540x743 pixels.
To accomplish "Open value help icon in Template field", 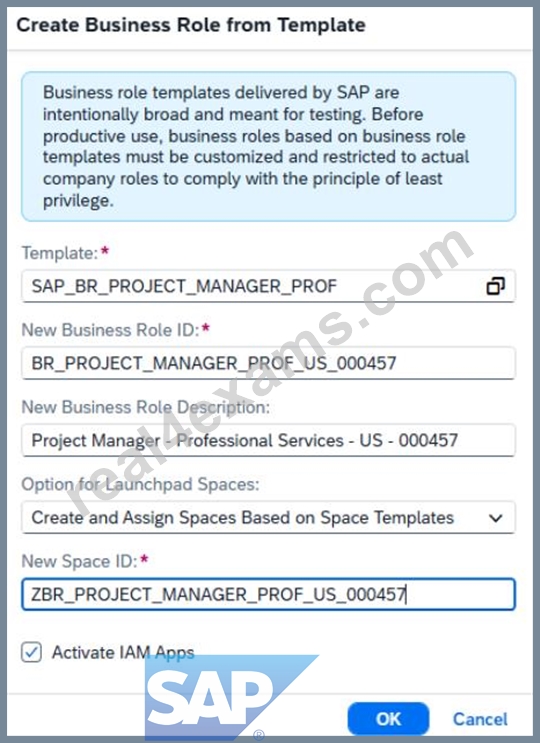I will click(495, 286).
